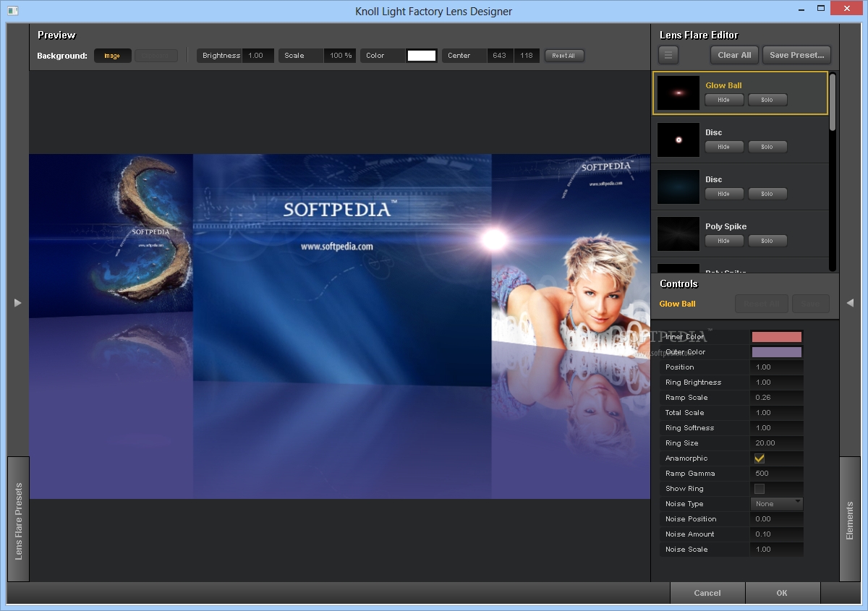Close the Lens Designer window
The image size is (868, 611).
point(846,9)
